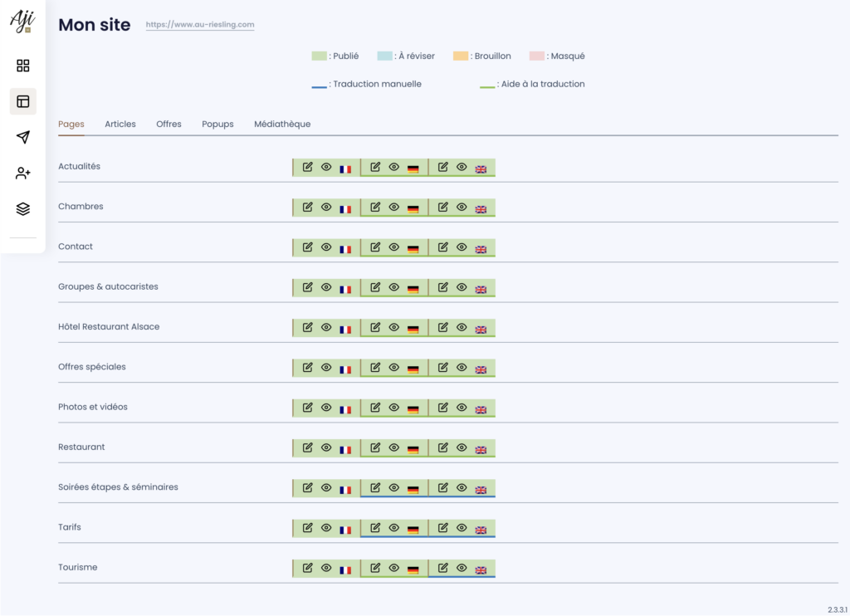Viewport: 850px width, 616px height.
Task: Edit the French version of Actualités
Action: [x=308, y=167]
